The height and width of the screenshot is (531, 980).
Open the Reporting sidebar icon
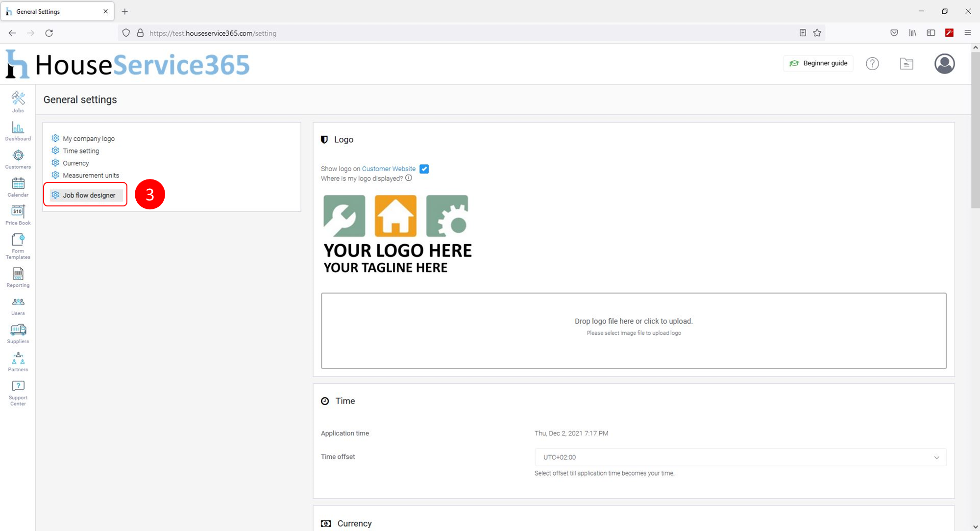tap(18, 278)
